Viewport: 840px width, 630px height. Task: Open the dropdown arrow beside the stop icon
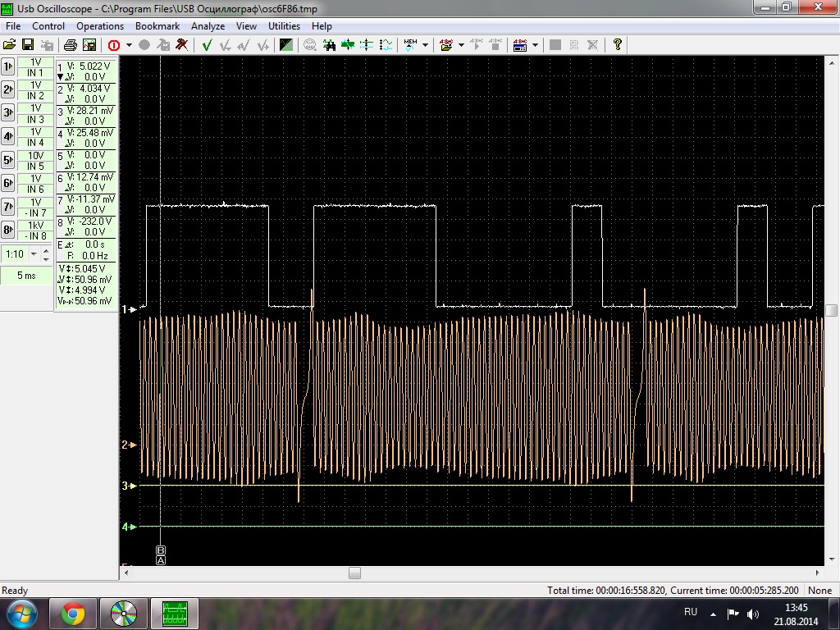(129, 45)
